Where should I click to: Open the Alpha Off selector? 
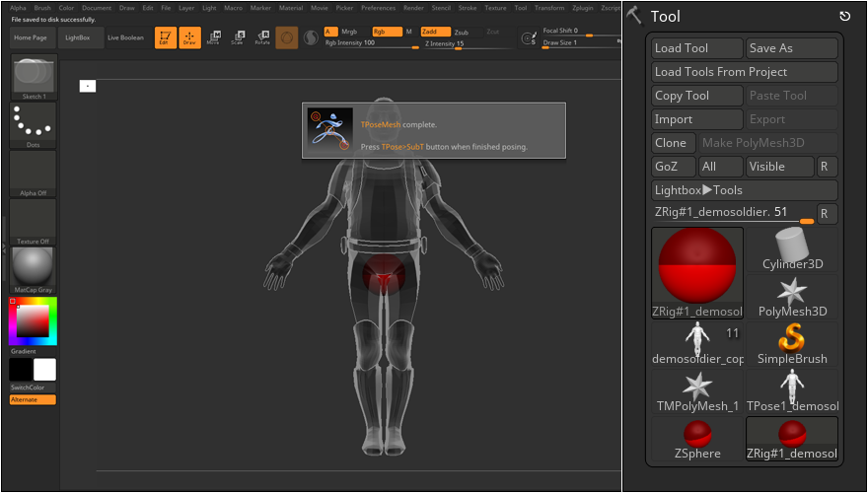34,174
